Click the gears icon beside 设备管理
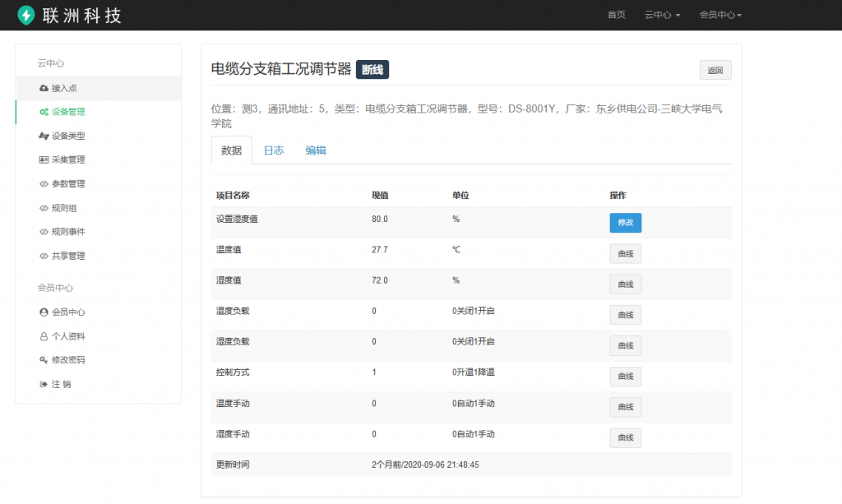Viewport: 842px width, 504px height. click(44, 112)
